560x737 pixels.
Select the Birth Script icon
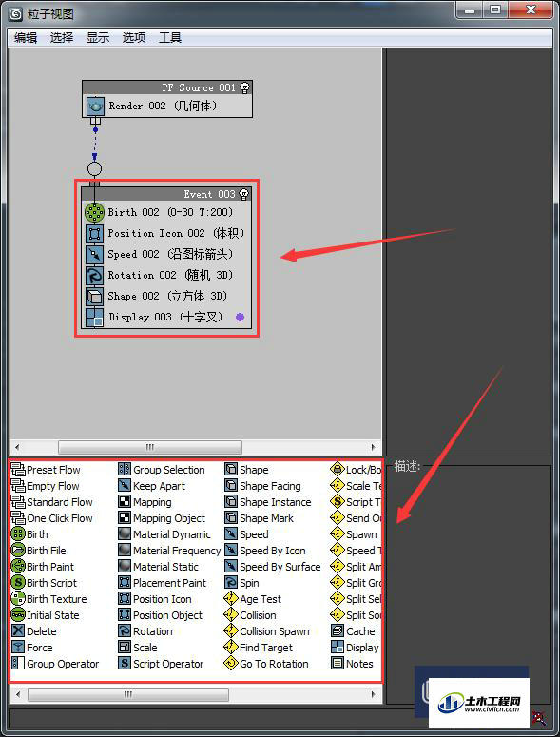point(18,583)
